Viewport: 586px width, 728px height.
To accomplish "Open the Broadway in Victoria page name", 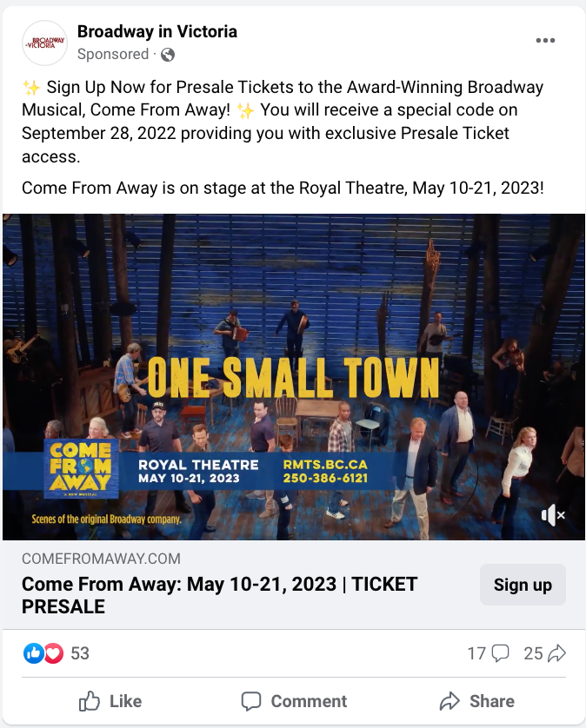I will click(x=156, y=31).
